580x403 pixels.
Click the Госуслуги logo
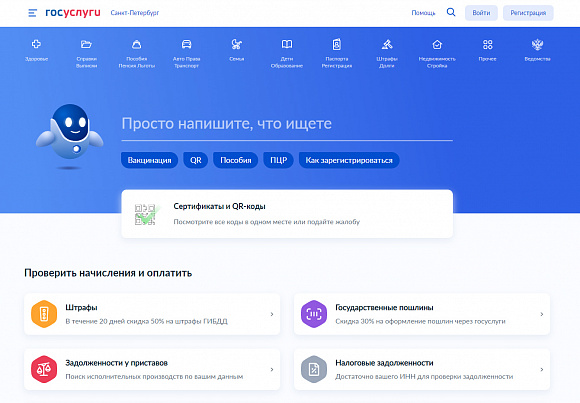tap(73, 13)
